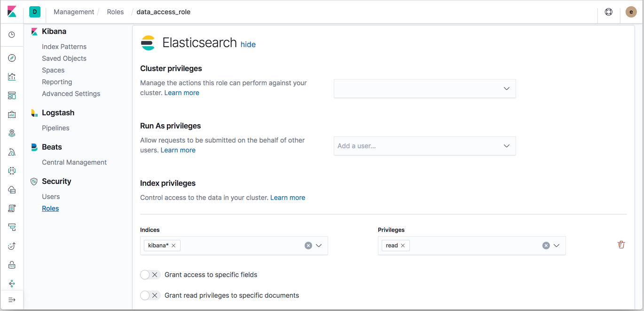644x311 pixels.
Task: Remove the kibana* index tag
Action: pos(174,246)
